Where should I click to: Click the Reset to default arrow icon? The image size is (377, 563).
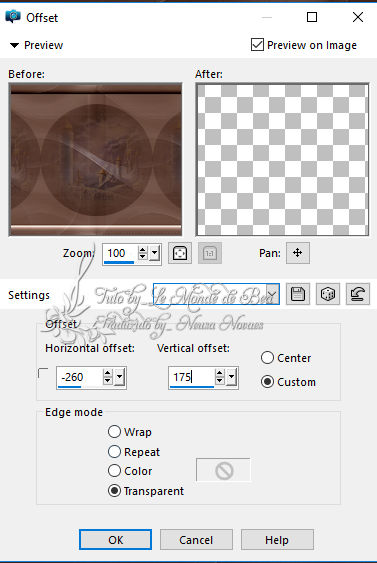point(358,294)
